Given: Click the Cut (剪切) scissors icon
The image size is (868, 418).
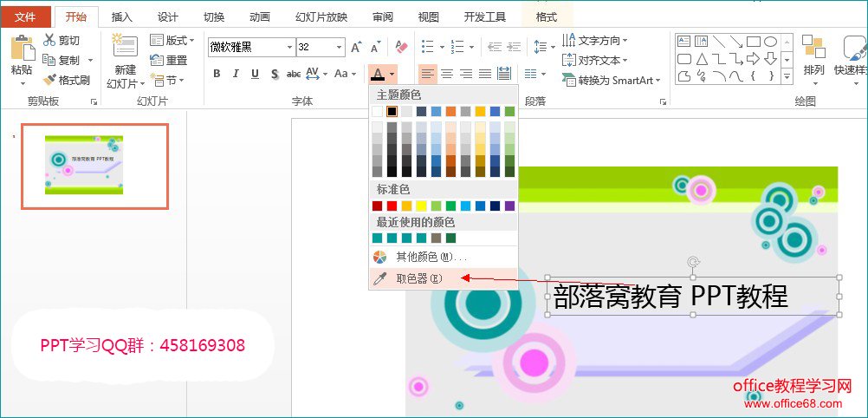Looking at the screenshot, I should [49, 41].
